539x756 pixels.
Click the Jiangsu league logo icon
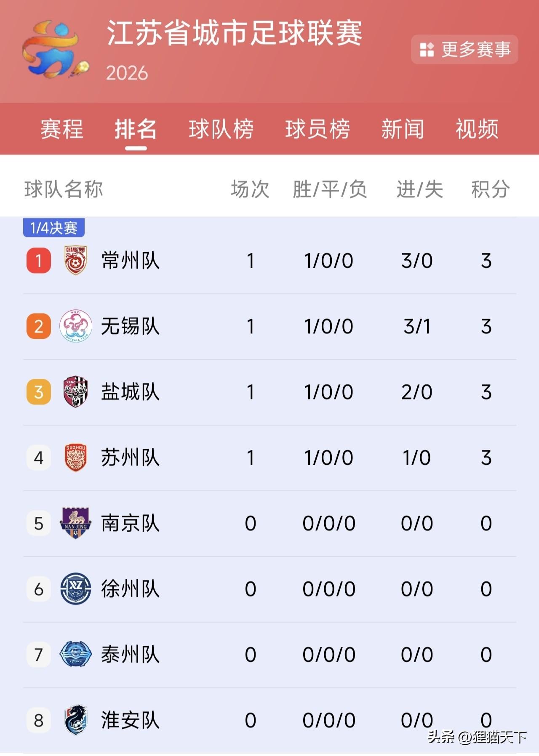56,50
